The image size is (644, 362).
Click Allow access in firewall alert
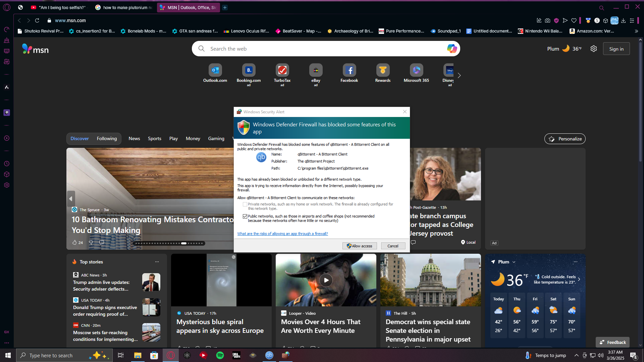pyautogui.click(x=360, y=246)
